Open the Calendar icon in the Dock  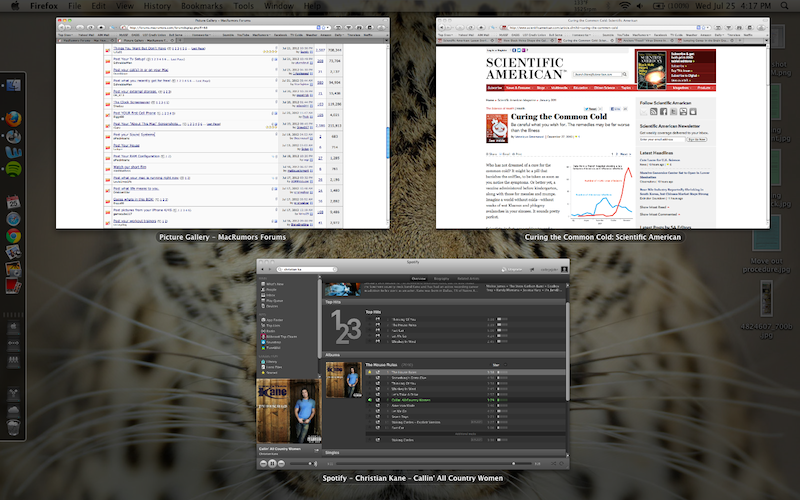click(x=13, y=202)
